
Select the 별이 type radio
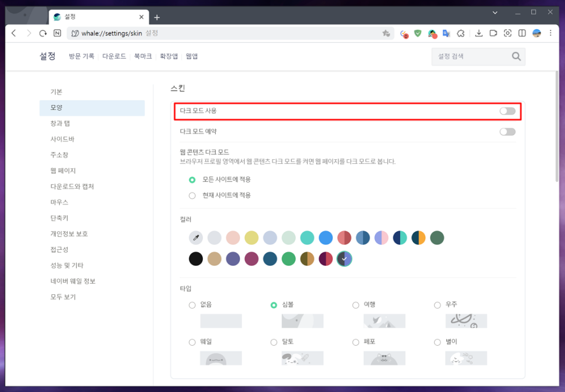[437, 342]
